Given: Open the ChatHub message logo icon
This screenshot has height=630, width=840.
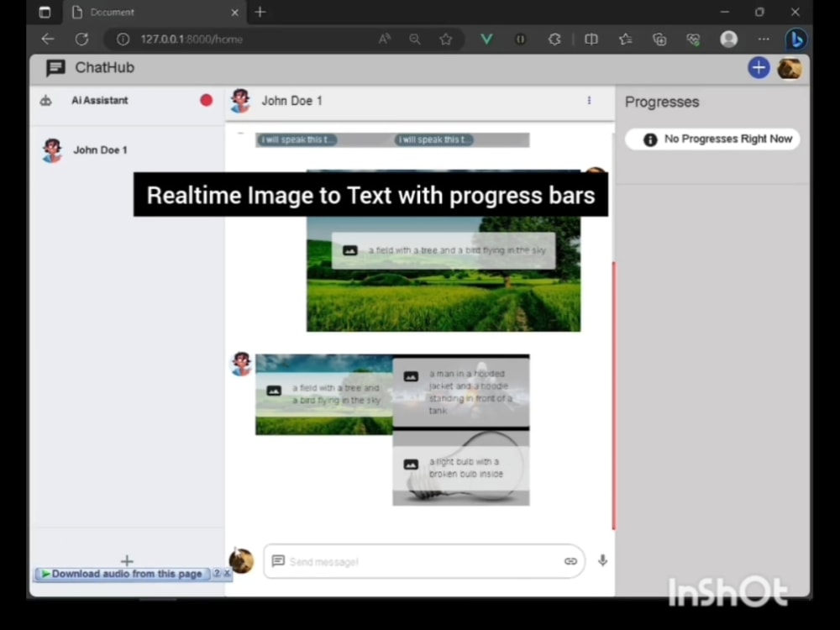Looking at the screenshot, I should click(x=54, y=68).
